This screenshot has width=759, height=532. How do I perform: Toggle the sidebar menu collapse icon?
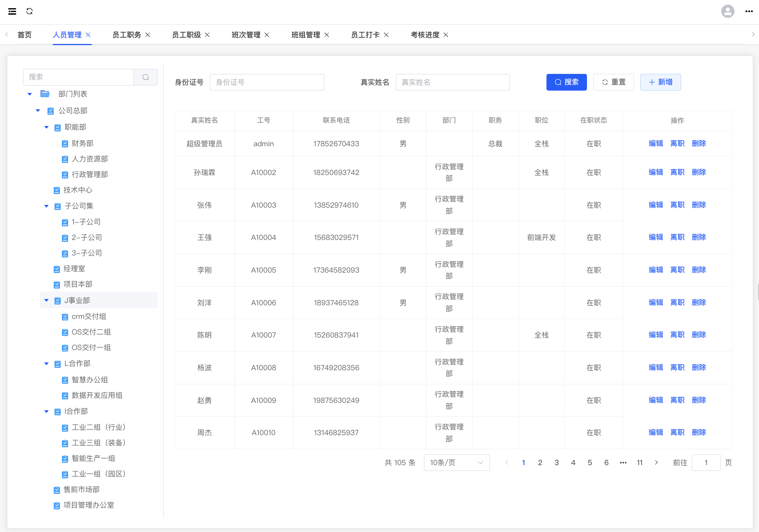pos(12,11)
